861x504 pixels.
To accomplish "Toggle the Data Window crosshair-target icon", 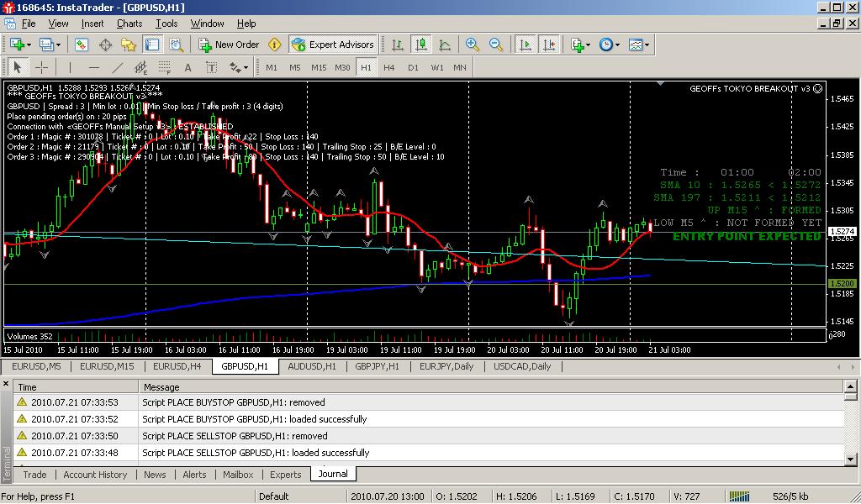I will 105,45.
